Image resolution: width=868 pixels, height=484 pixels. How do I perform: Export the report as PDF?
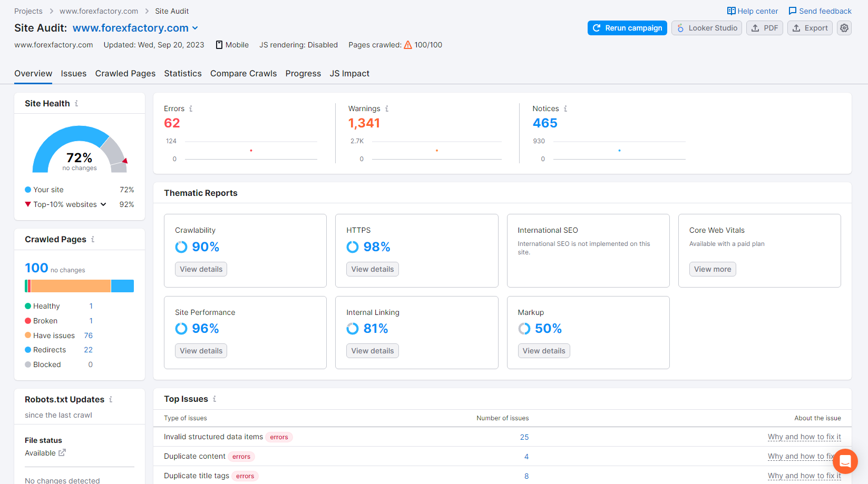[x=765, y=28]
